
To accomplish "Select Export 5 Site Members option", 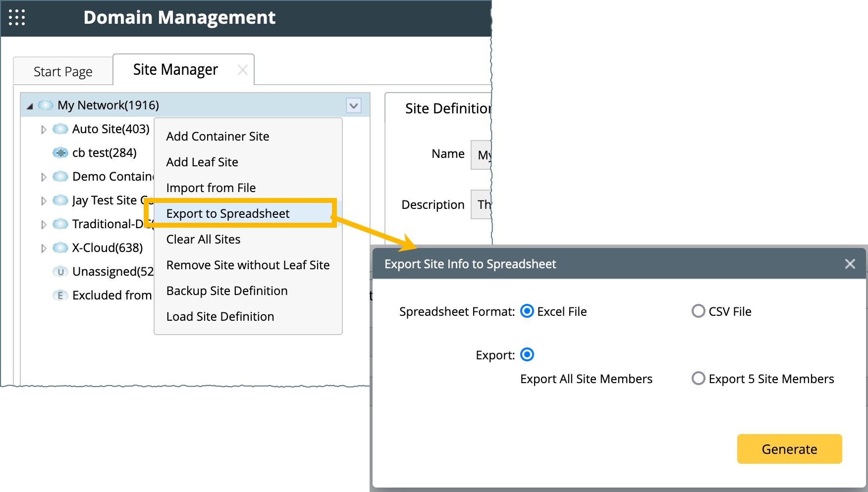I will 698,379.
